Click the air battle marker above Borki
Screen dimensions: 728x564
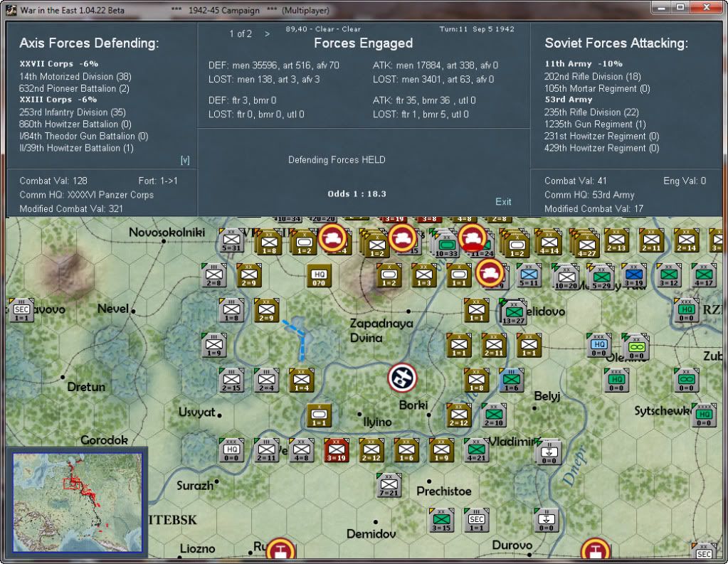[402, 378]
